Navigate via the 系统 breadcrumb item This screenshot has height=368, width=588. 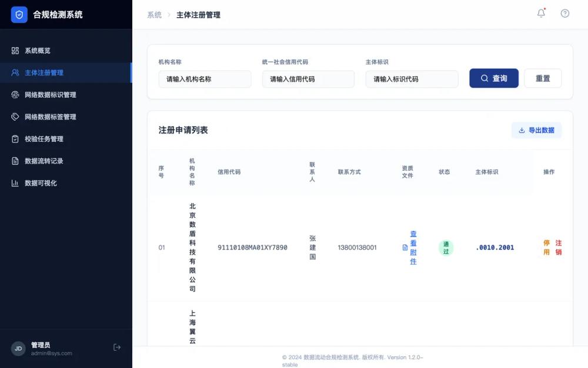tap(153, 15)
